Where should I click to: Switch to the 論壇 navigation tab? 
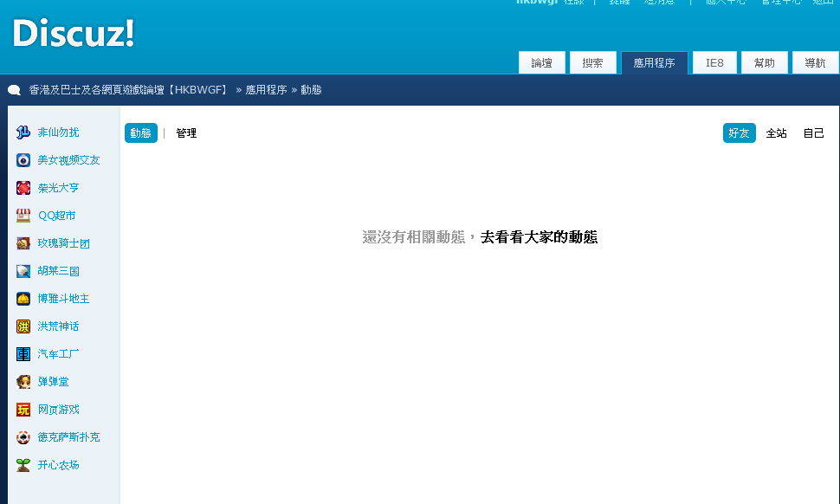(x=542, y=63)
